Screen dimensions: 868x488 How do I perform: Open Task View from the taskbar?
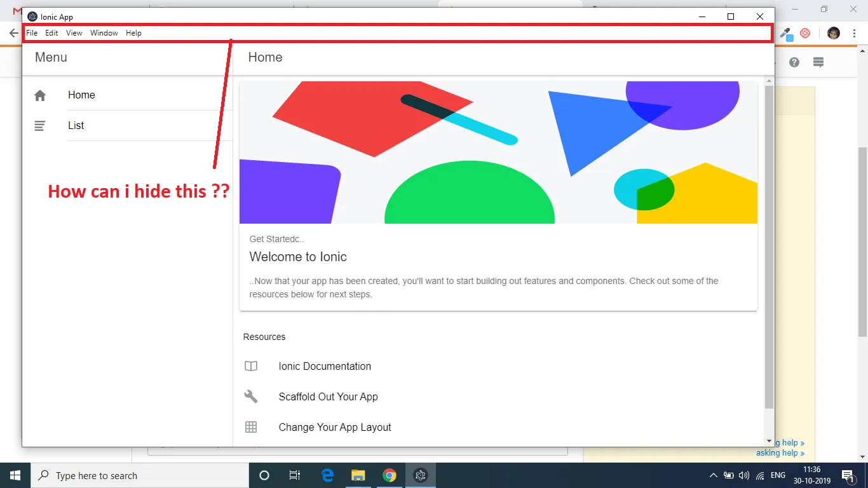295,475
